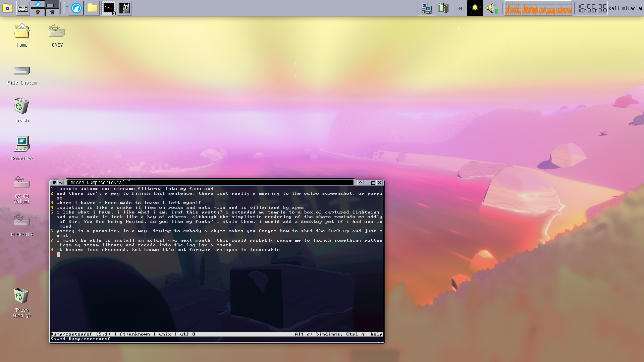This screenshot has width=644, height=362.
Task: Open the notification bell plugin
Action: tap(475, 8)
